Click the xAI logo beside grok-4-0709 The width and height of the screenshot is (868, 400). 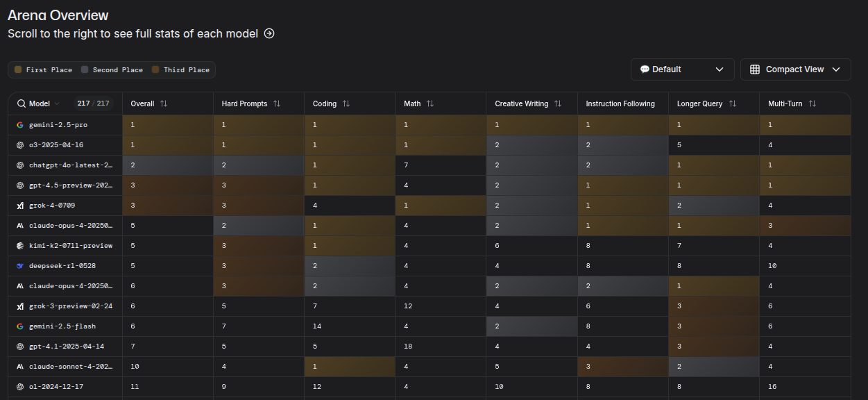click(x=20, y=206)
